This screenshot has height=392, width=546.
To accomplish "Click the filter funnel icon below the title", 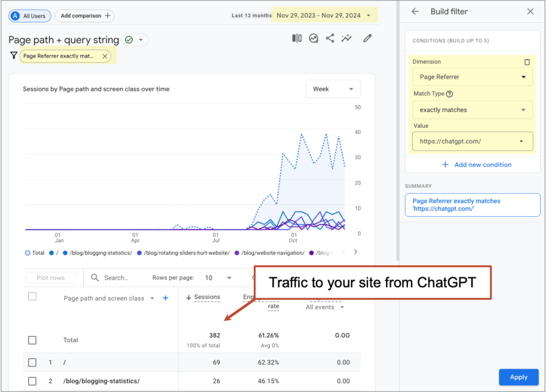I will pos(14,55).
